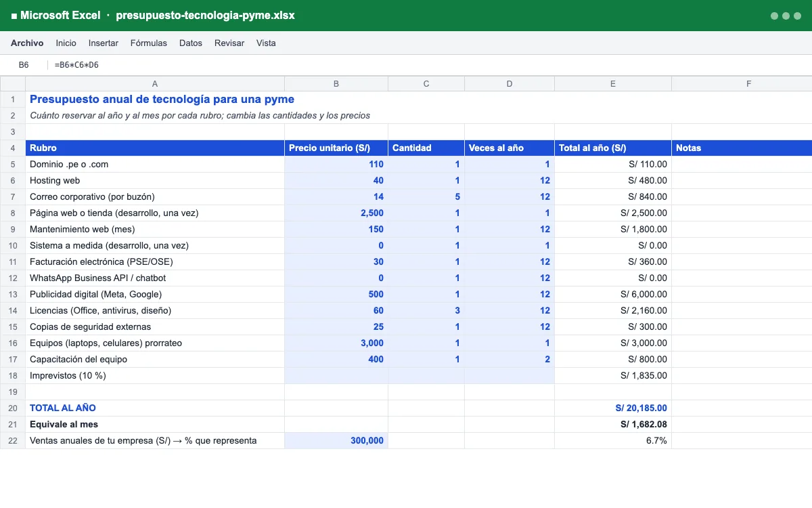Select total S/ 1,800.00 cell
Viewport: 812px width, 508px height.
pyautogui.click(x=613, y=229)
